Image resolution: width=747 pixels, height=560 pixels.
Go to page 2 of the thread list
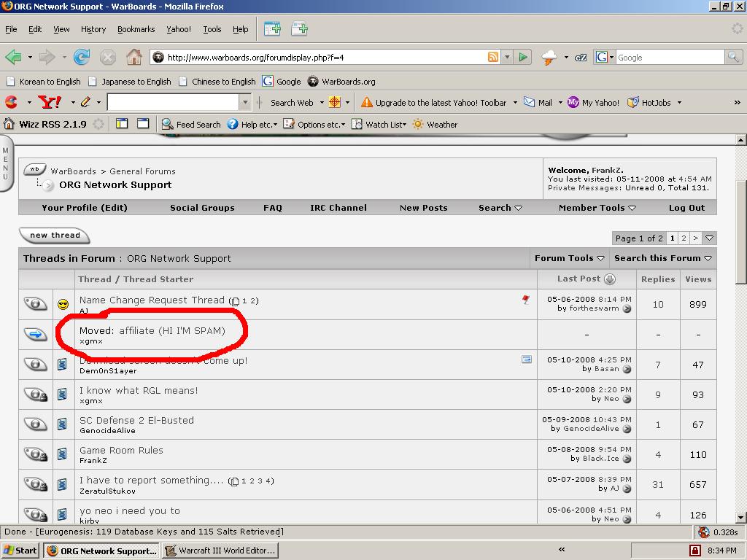[x=684, y=238]
